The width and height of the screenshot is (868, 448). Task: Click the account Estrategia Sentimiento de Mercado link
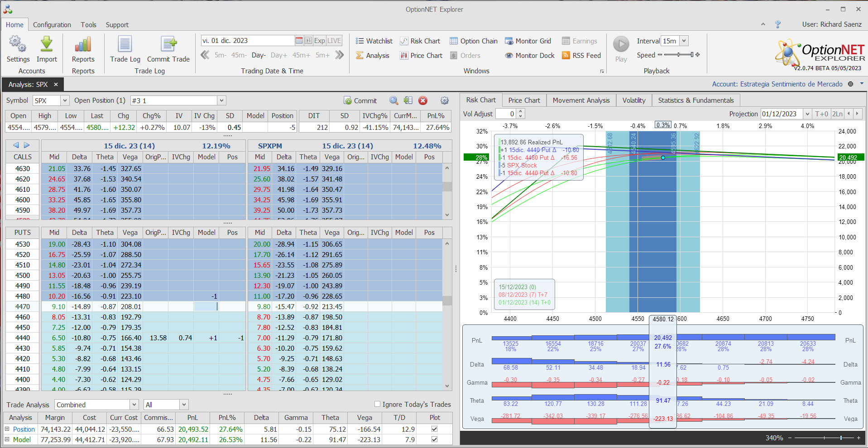[777, 84]
